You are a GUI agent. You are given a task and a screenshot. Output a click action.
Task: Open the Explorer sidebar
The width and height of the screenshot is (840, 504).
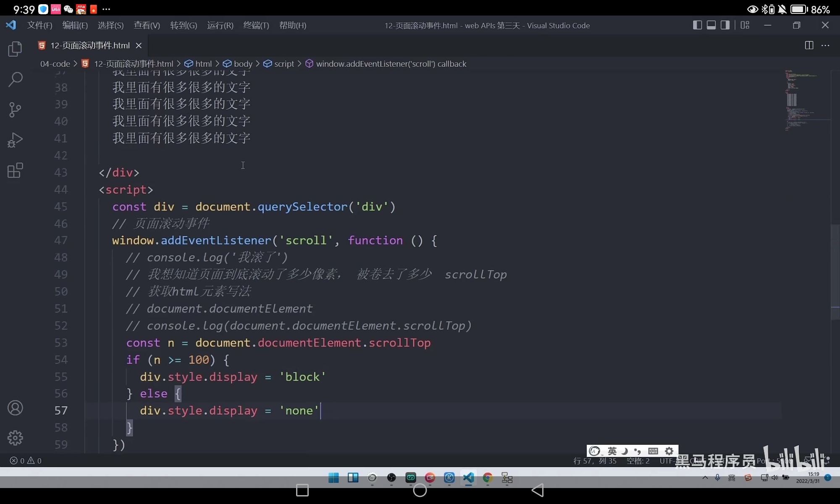click(15, 49)
